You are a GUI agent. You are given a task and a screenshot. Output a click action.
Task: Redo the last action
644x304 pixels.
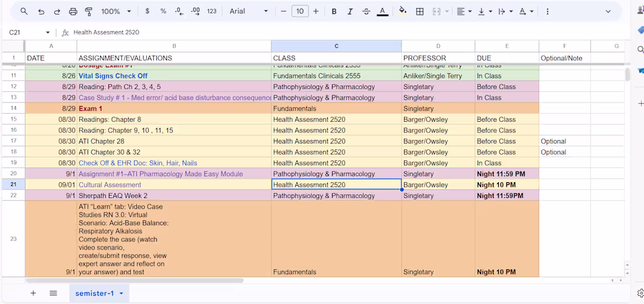57,12
